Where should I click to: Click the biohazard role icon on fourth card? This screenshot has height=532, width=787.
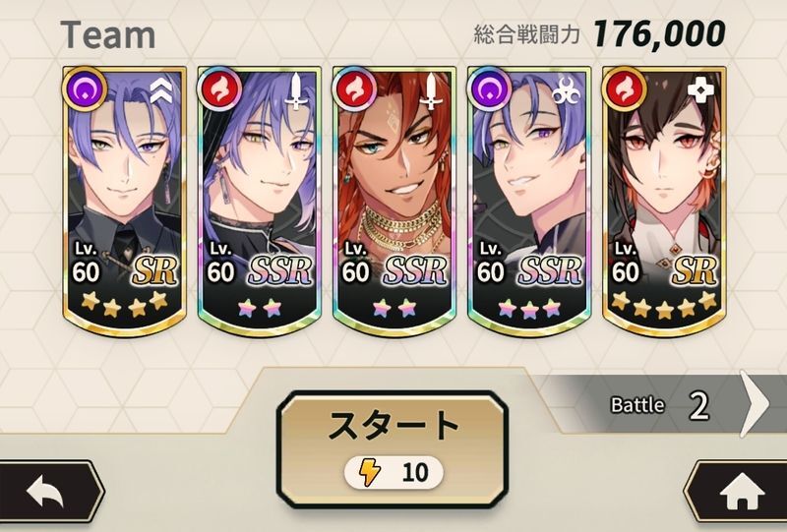coord(566,90)
